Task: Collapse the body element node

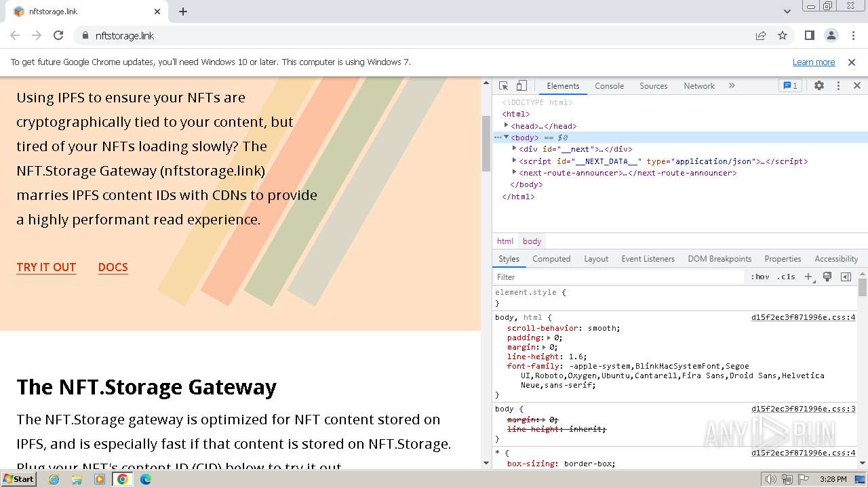Action: tap(506, 138)
